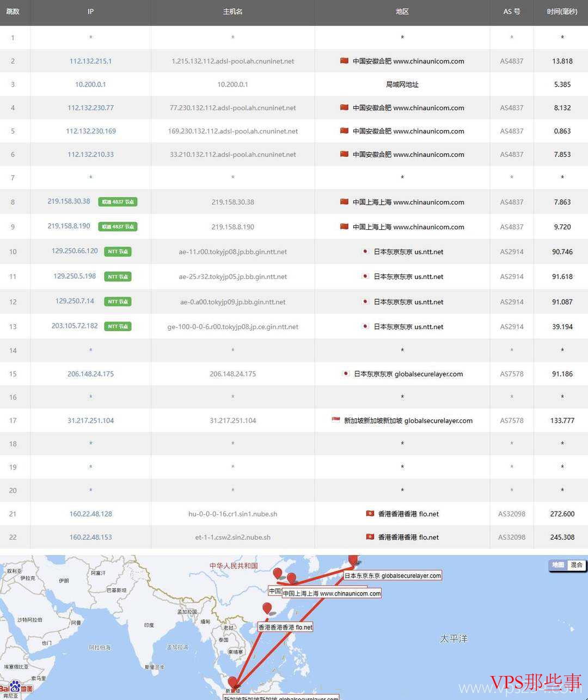Click map label 中国上海上海 www.chinaunicom.com
Screen dimensions: 588x700
pos(332,594)
